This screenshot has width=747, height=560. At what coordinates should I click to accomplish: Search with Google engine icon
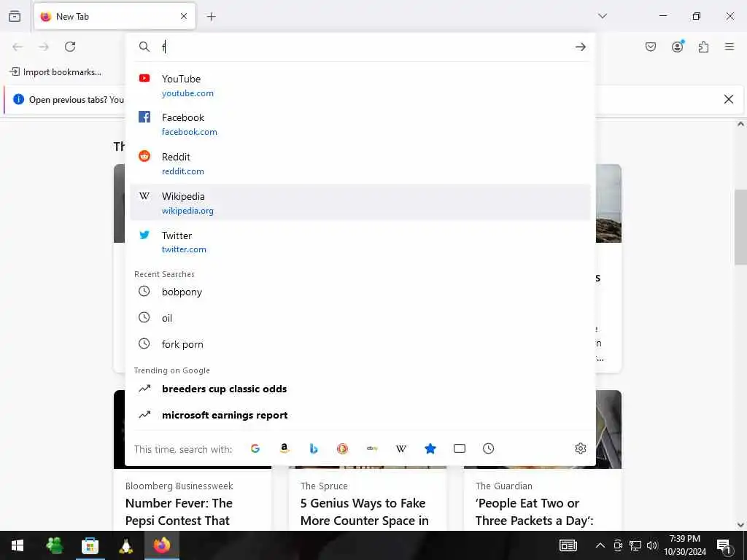(x=255, y=448)
